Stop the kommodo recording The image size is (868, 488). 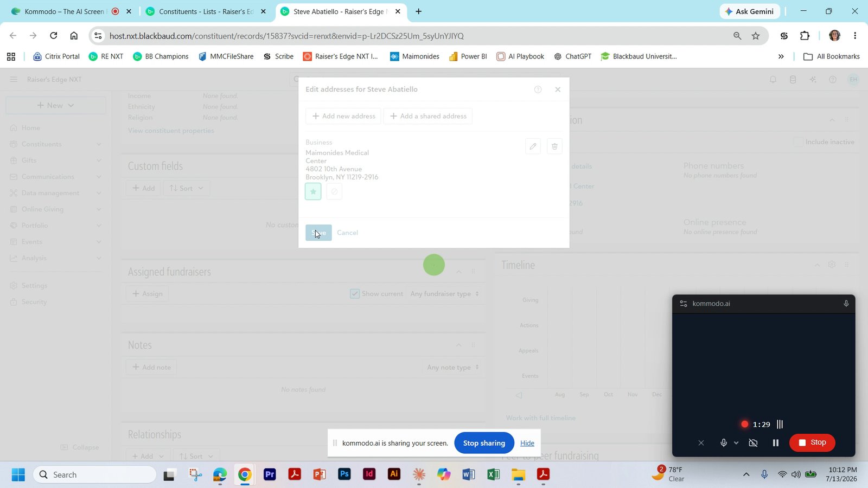(812, 442)
